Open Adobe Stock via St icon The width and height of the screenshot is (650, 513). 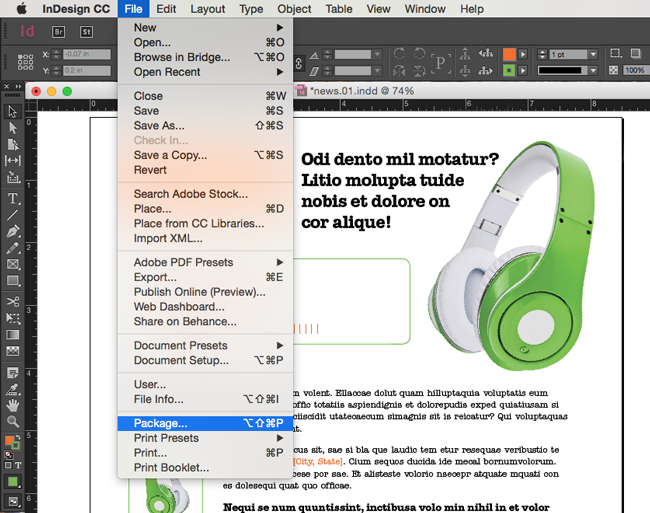tap(86, 32)
